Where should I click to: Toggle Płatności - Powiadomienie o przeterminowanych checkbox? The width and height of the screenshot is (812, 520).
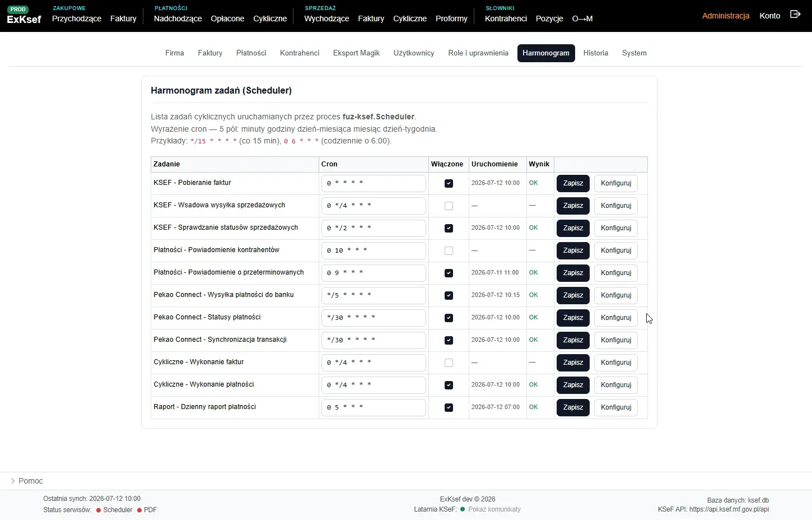click(x=449, y=273)
